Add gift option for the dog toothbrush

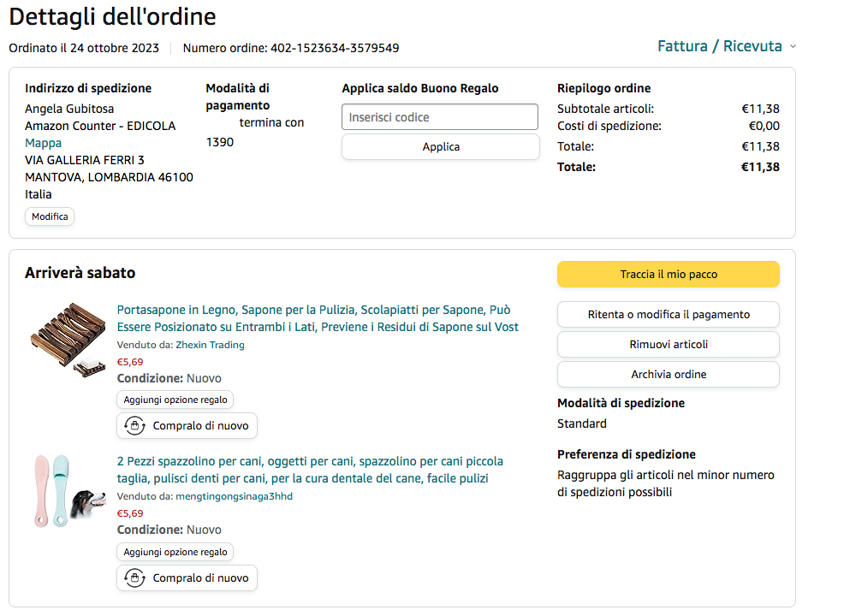click(x=175, y=552)
